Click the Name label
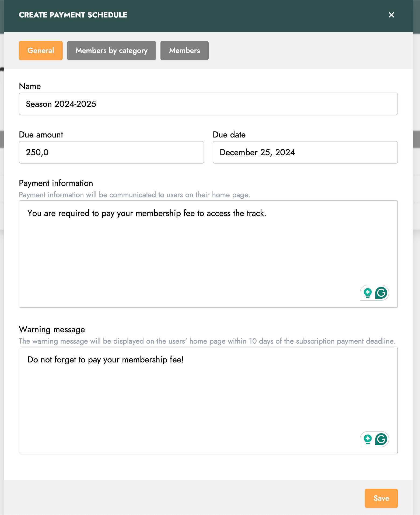The height and width of the screenshot is (515, 420). pyautogui.click(x=30, y=86)
